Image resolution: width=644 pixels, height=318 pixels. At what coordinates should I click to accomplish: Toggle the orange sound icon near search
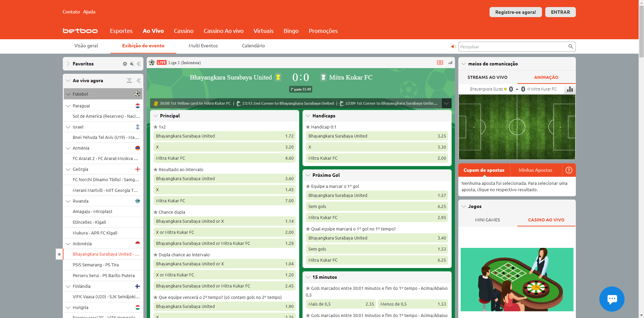pyautogui.click(x=453, y=47)
